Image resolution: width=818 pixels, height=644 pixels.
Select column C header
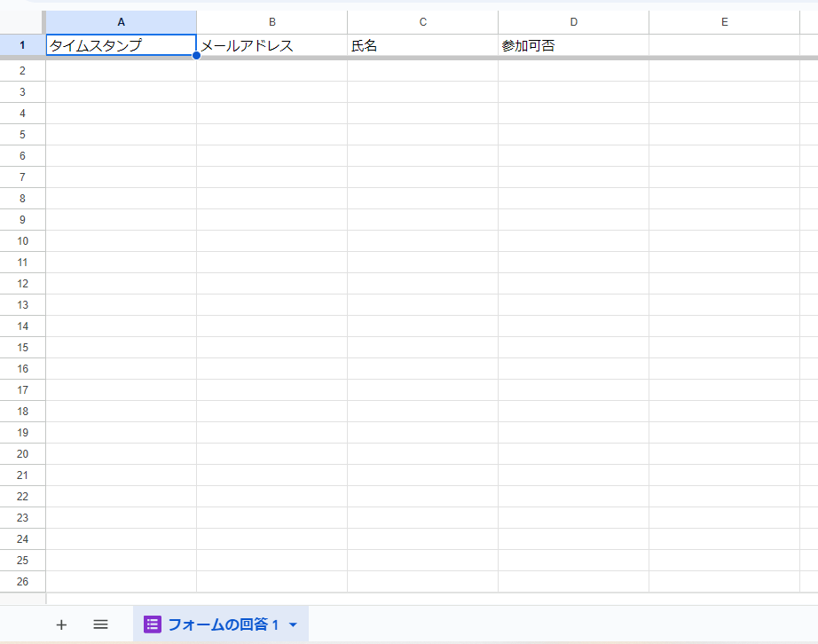tap(422, 21)
